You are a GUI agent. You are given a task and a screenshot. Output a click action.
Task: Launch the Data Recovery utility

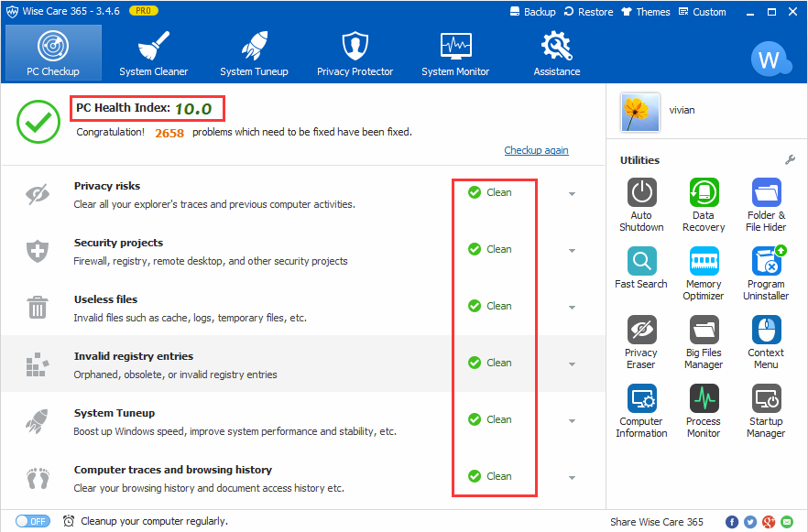point(704,204)
